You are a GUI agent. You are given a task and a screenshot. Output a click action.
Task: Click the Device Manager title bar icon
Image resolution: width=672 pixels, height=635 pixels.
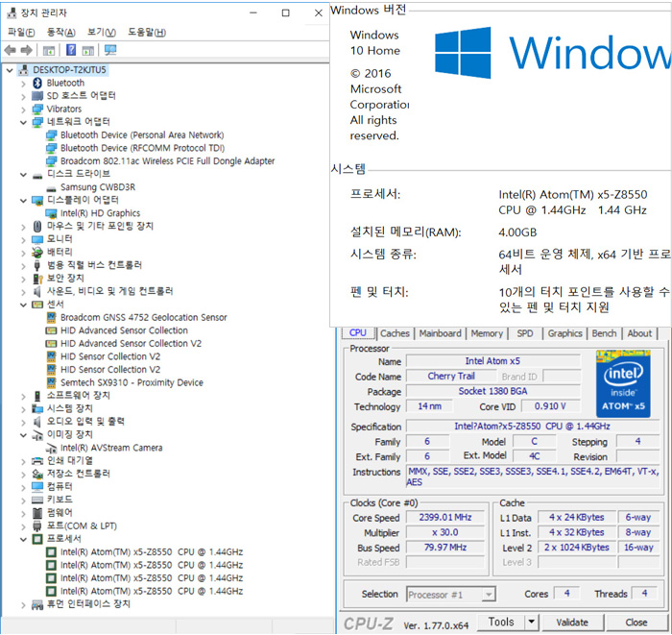coord(12,12)
